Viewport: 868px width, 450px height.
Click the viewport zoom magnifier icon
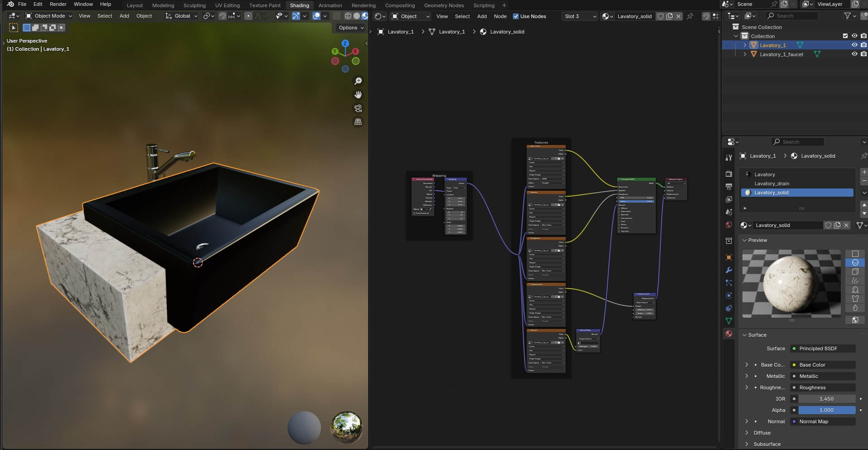coord(358,81)
